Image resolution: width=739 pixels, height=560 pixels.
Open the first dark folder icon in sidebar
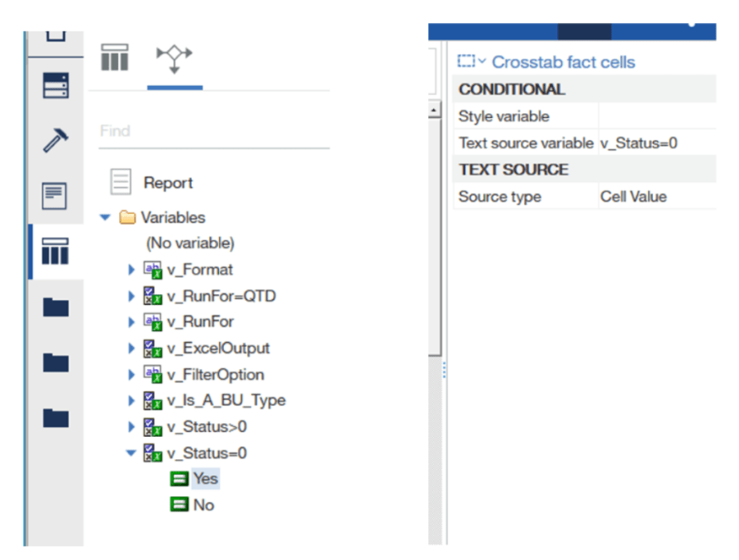pos(55,307)
